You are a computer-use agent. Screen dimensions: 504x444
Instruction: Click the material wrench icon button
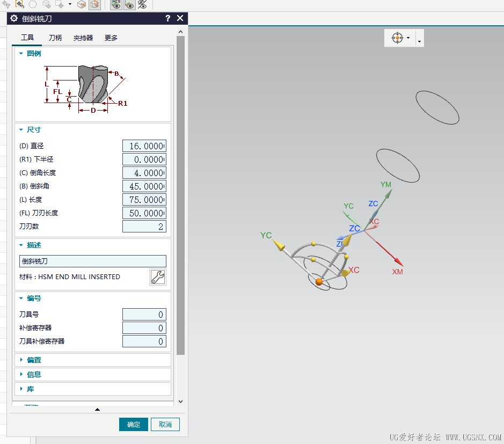pyautogui.click(x=158, y=277)
